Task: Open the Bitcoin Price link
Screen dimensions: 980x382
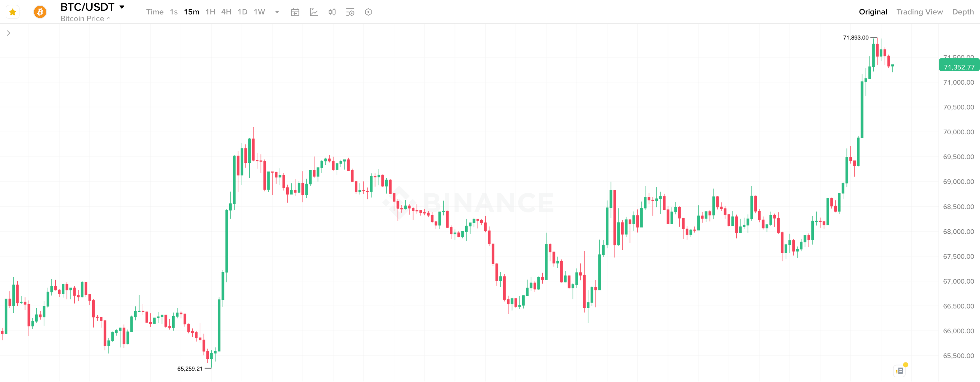Action: 85,19
